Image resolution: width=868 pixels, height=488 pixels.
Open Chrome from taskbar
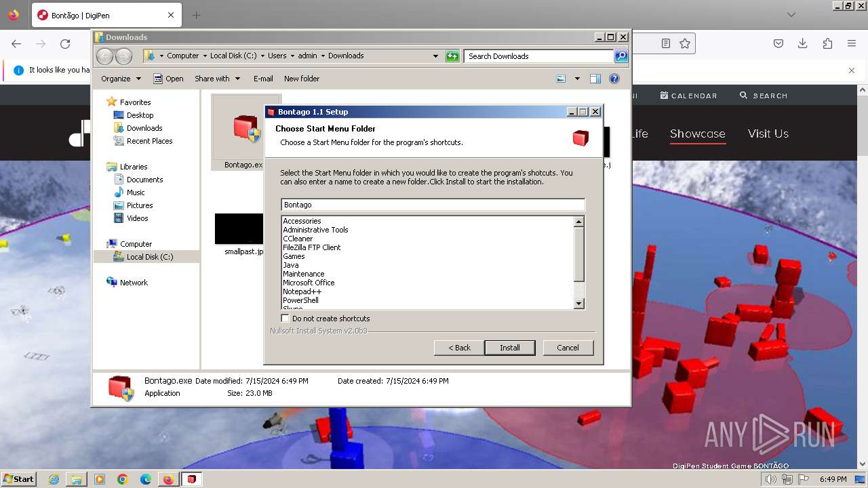coord(122,479)
